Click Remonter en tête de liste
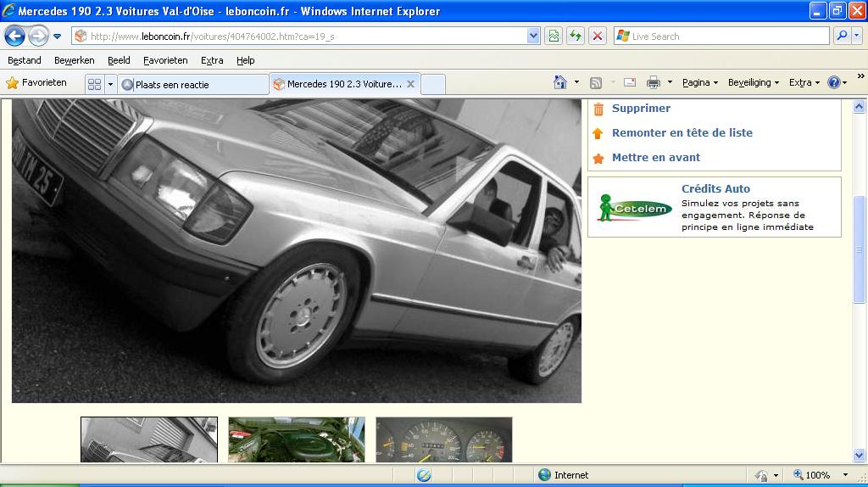This screenshot has width=868, height=487. 682,132
